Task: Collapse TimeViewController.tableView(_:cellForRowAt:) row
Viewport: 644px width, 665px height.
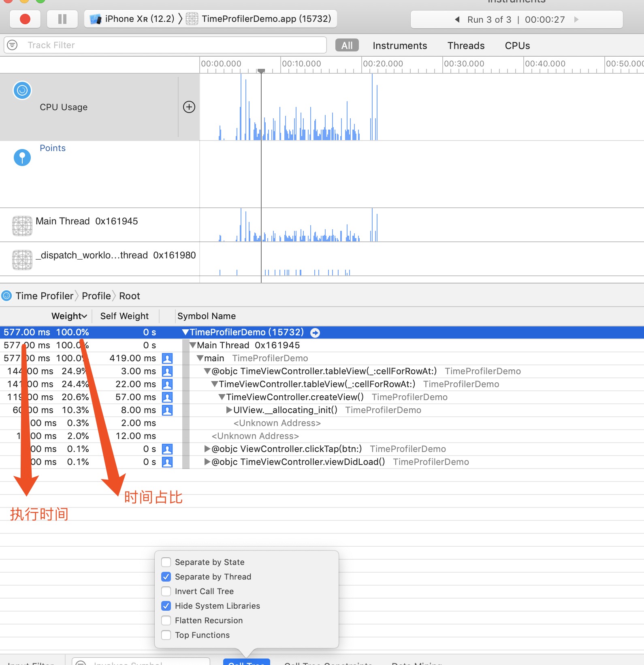Action: [215, 384]
